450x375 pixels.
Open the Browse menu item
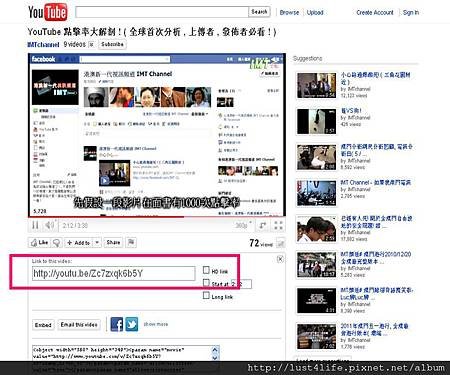289,12
